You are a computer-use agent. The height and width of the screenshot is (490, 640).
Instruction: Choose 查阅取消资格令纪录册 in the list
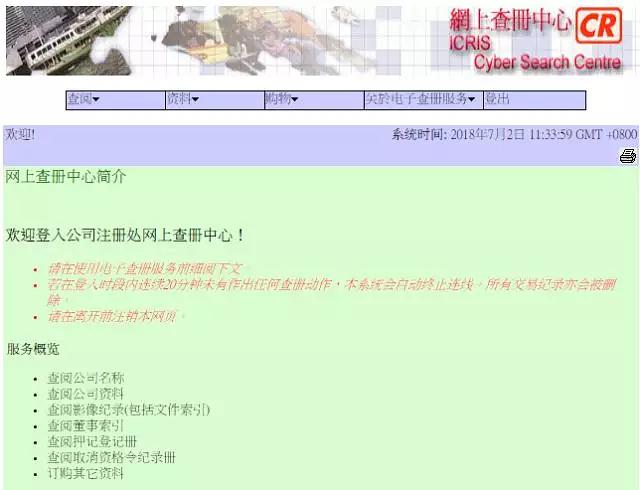111,458
